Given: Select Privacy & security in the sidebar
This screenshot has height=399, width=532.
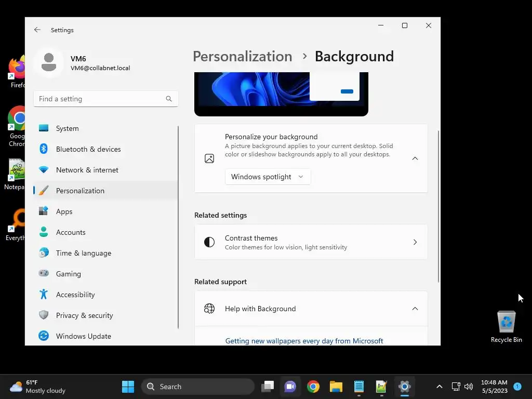Looking at the screenshot, I should [x=105, y=315].
